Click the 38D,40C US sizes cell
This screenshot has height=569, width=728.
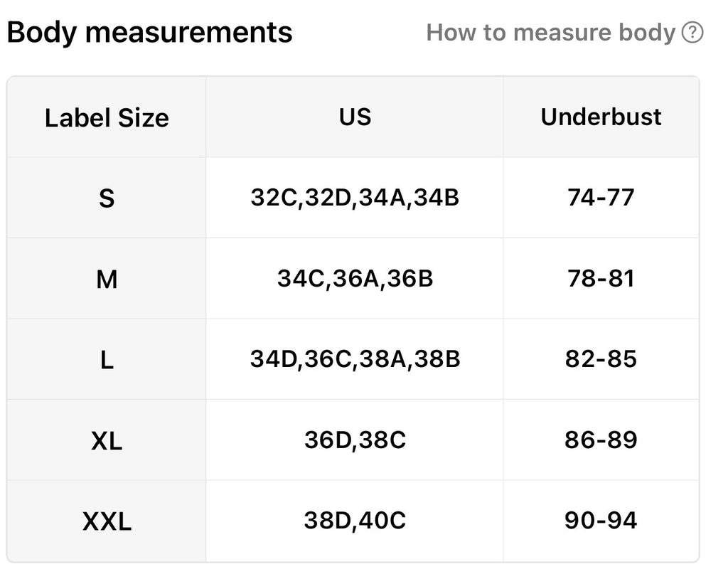pos(355,521)
